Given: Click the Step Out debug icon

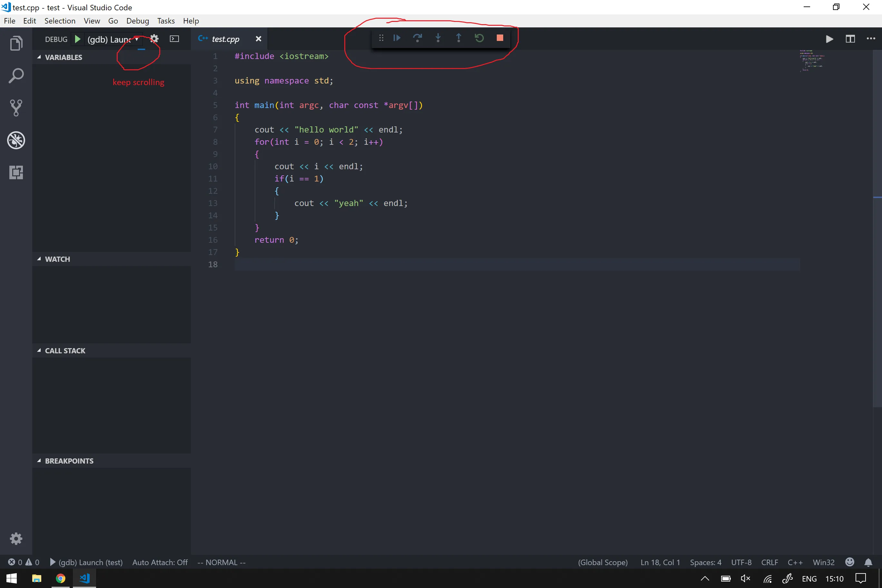Looking at the screenshot, I should (458, 38).
